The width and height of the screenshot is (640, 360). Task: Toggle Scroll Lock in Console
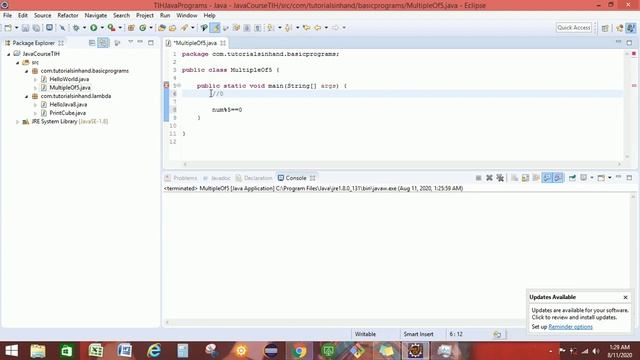click(x=525, y=178)
